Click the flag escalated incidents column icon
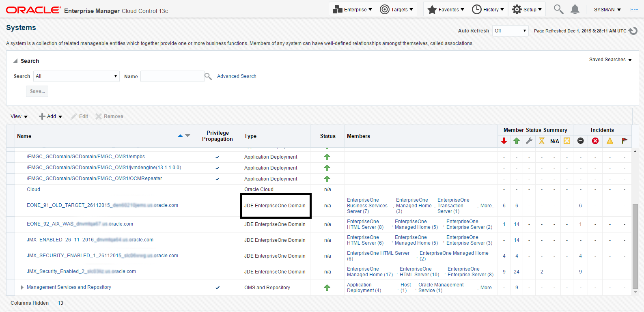This screenshot has height=312, width=644. click(x=625, y=141)
